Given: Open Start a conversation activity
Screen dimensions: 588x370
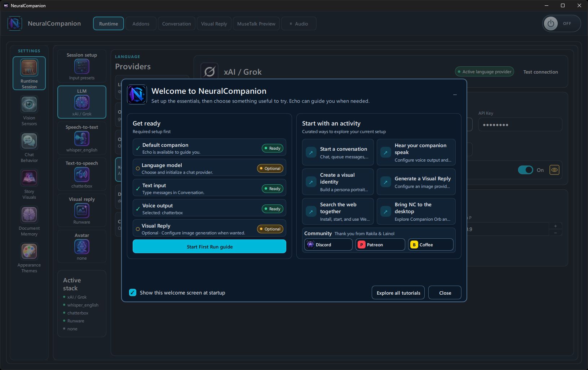Looking at the screenshot, I should point(338,152).
